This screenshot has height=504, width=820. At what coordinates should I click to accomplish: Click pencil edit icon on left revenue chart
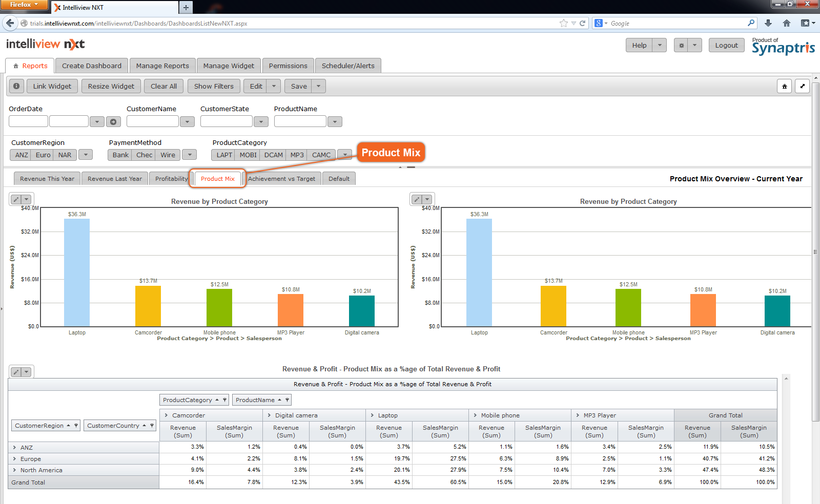coord(16,199)
